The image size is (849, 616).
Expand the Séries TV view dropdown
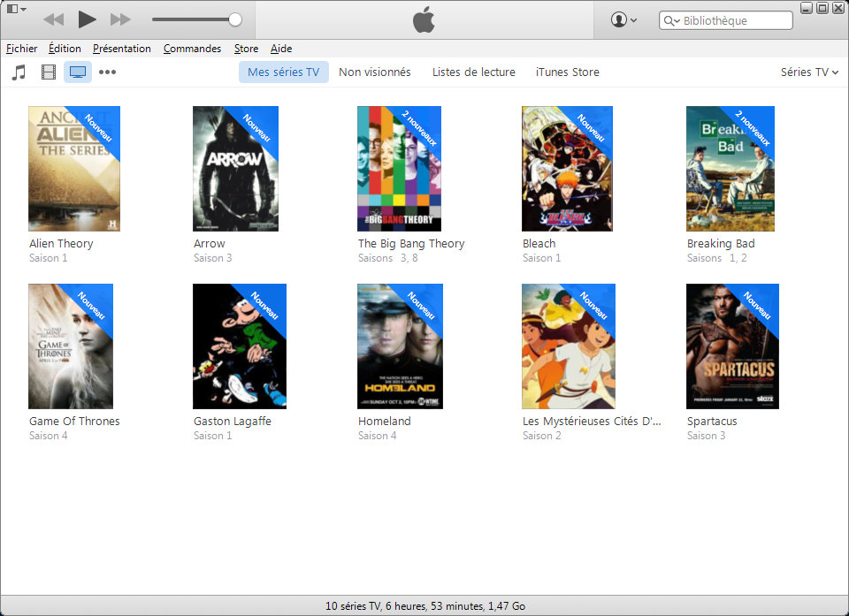809,72
